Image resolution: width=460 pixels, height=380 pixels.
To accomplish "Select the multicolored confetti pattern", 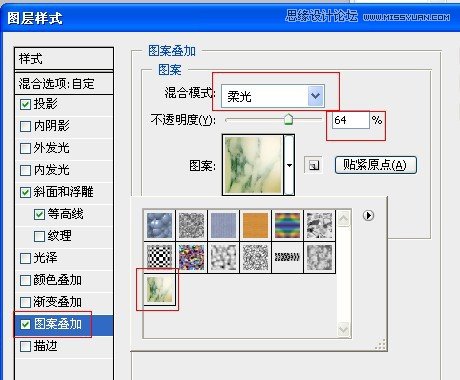I will click(x=191, y=257).
